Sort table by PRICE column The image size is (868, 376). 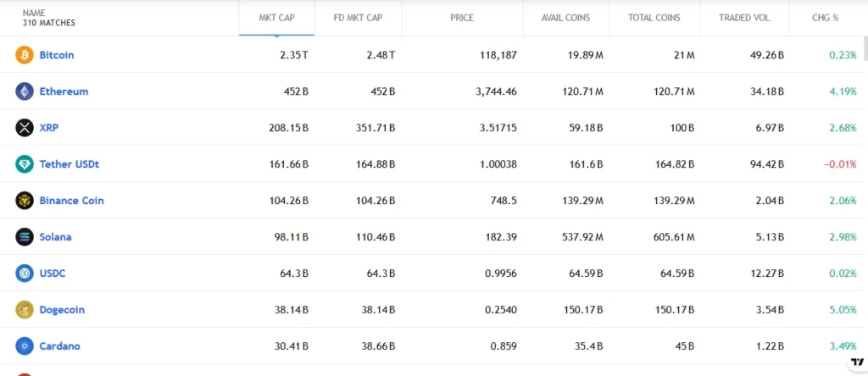coord(462,18)
